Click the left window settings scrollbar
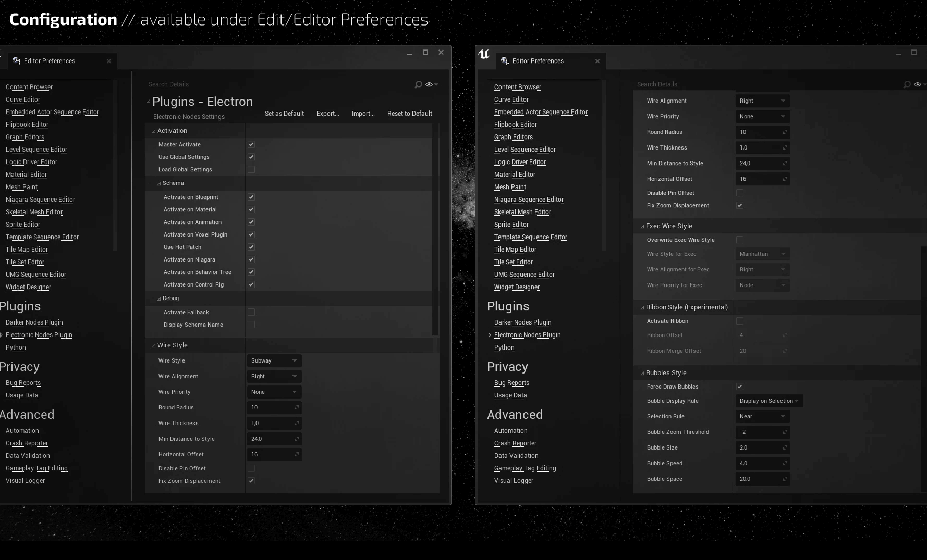Viewport: 927px width, 560px height. [436, 229]
